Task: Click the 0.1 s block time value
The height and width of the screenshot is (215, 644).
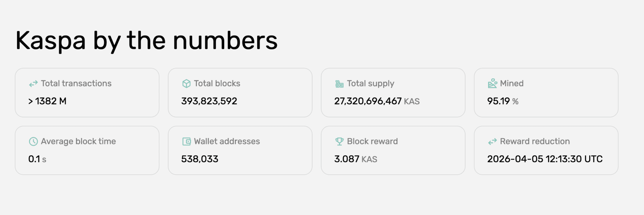Action: click(37, 159)
